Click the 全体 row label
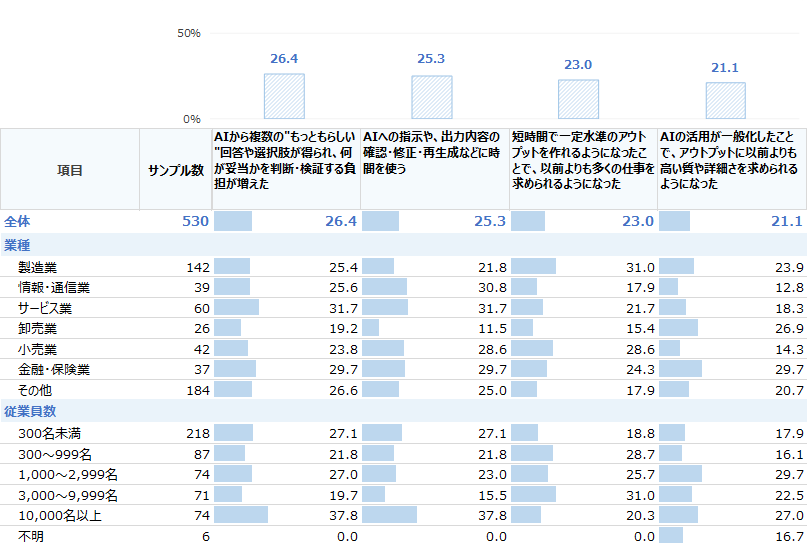 (x=17, y=221)
